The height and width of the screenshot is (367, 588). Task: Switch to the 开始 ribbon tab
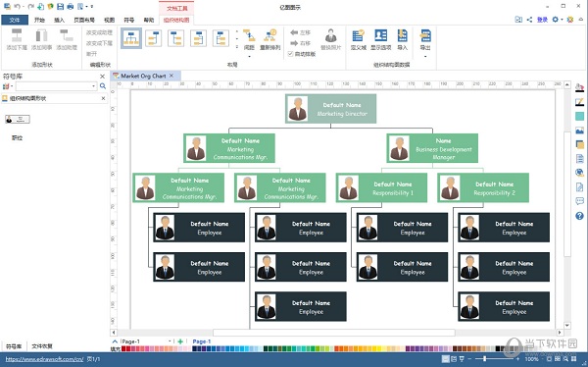39,20
